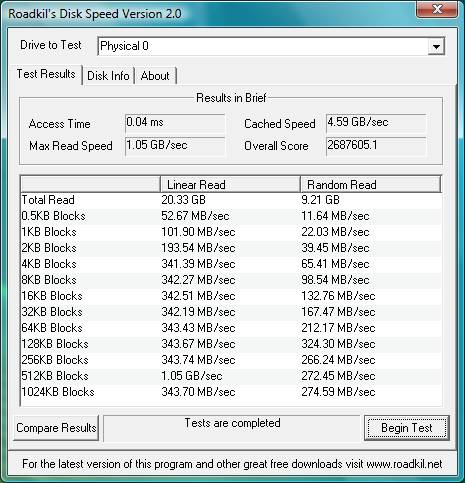Click the Max Read Speed value field
Image resolution: width=465 pixels, height=483 pixels.
point(175,146)
